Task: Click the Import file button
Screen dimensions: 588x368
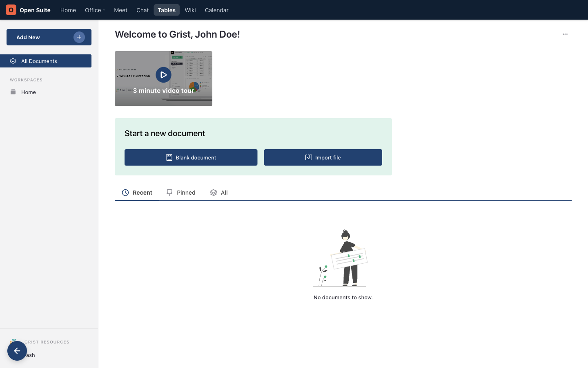Action: (323, 157)
